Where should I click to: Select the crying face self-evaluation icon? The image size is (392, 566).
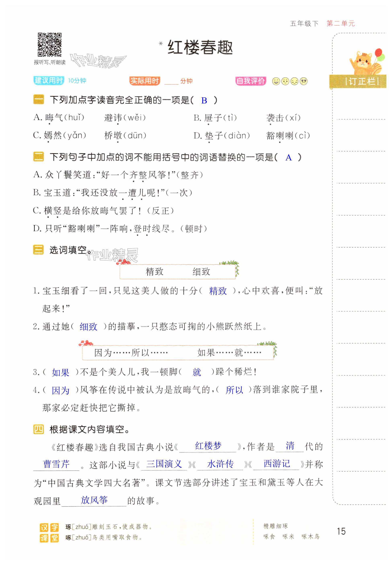click(304, 81)
